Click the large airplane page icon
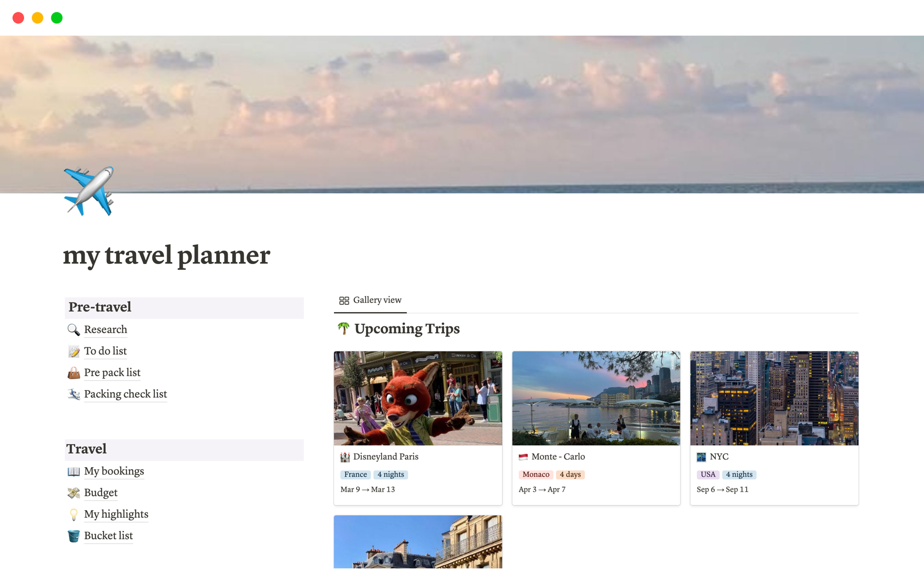The image size is (924, 578). coord(89,191)
